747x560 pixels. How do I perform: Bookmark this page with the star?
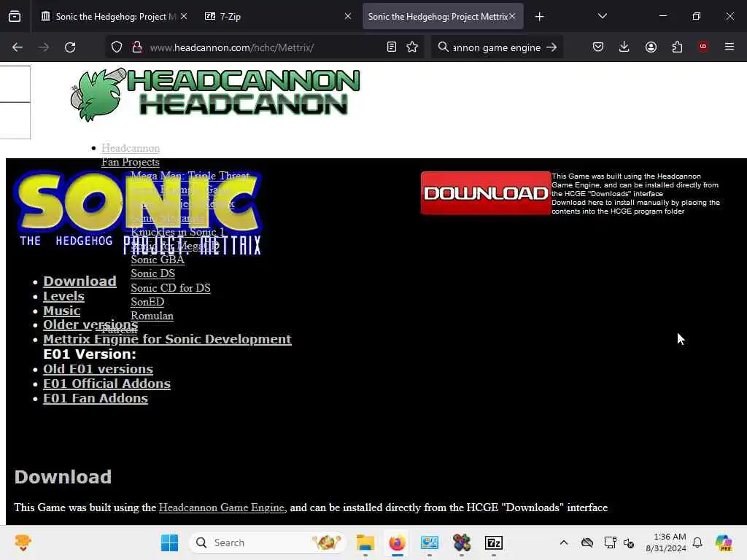412,47
